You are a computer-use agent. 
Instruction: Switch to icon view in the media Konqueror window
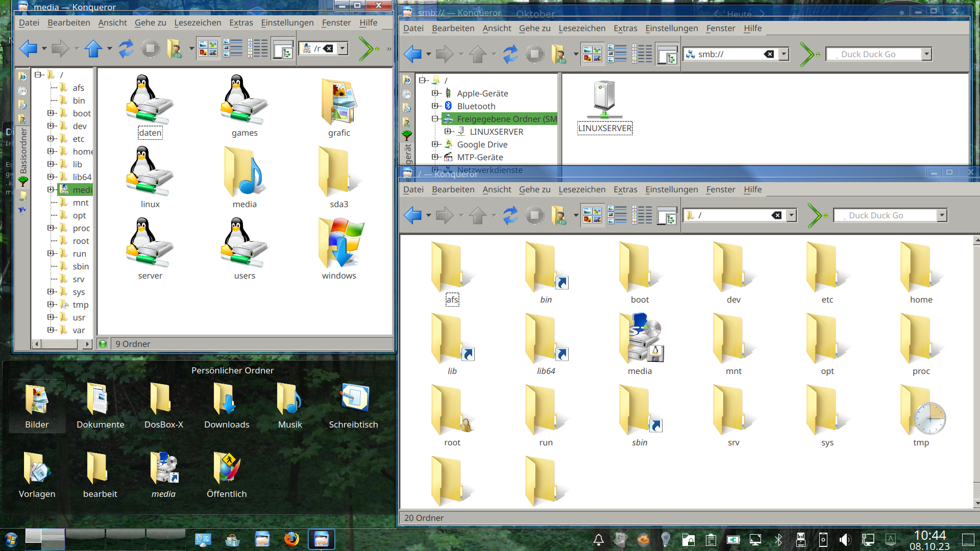click(208, 49)
